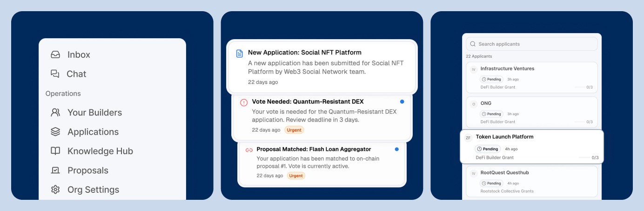644x211 pixels.
Task: Select the Token Launch Platform applicant
Action: click(532, 147)
